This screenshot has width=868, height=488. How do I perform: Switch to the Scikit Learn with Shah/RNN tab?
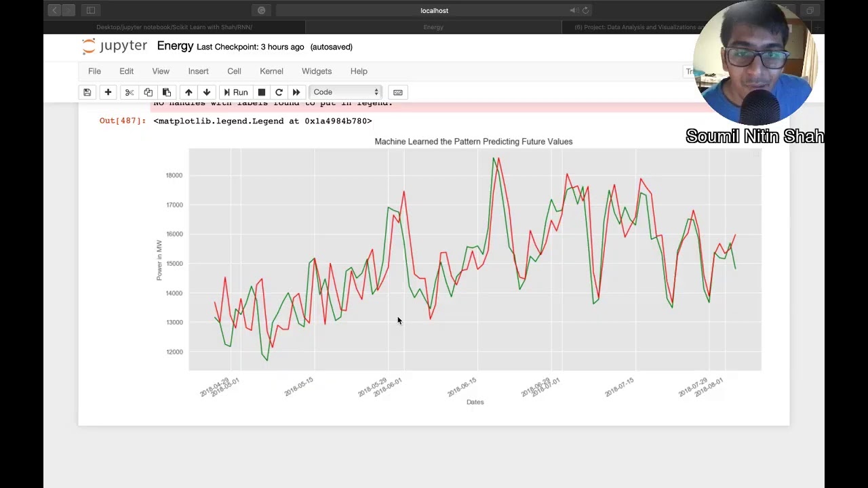coord(174,27)
